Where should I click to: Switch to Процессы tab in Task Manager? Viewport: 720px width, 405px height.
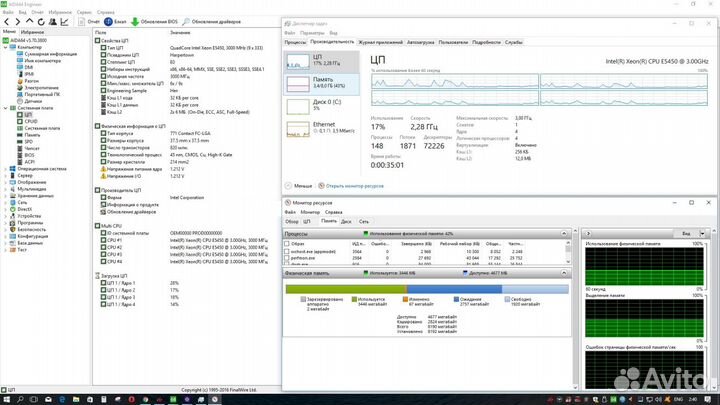295,42
